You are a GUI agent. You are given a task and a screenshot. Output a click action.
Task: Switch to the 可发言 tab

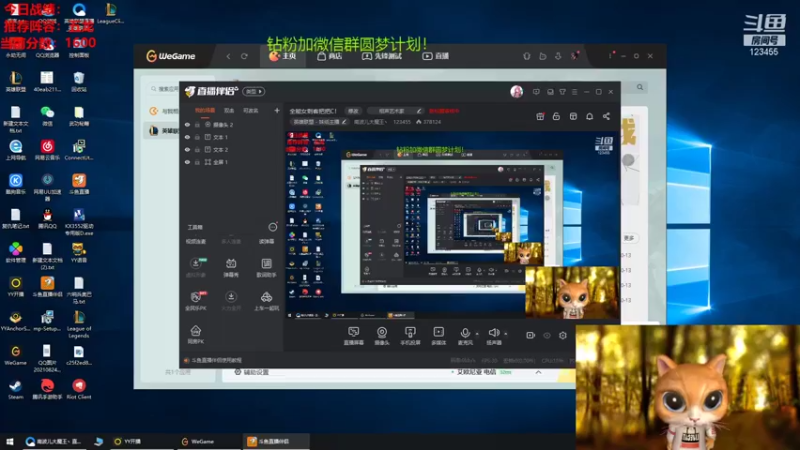coord(250,110)
